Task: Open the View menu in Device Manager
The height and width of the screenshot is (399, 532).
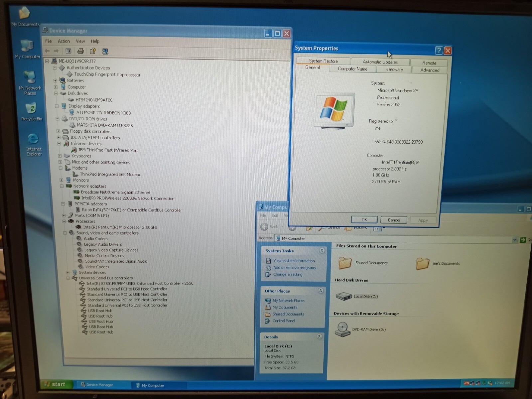Action: click(x=80, y=41)
